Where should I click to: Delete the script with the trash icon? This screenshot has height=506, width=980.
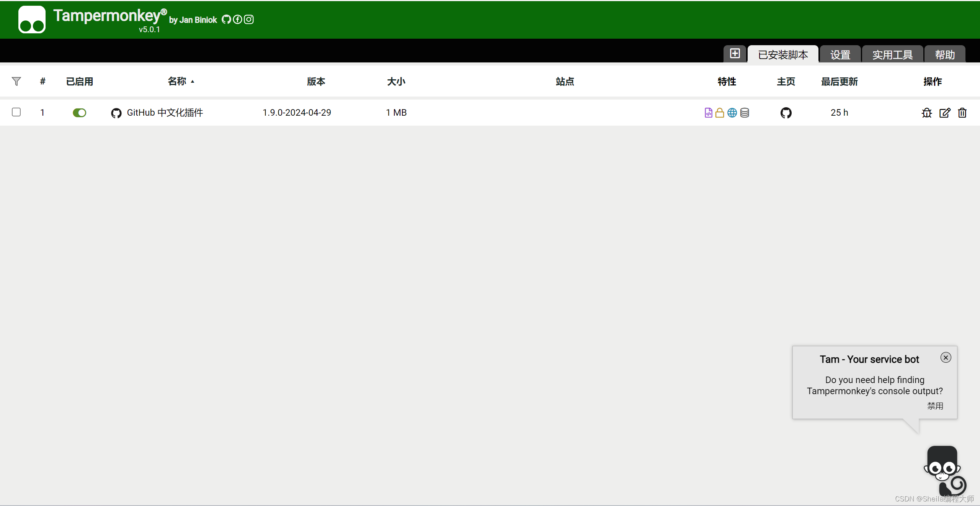[x=962, y=113]
